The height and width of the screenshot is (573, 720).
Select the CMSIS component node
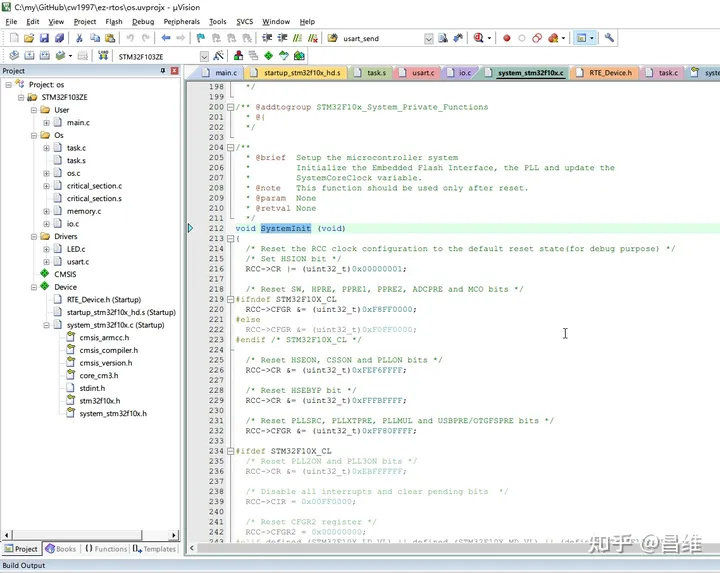click(65, 274)
